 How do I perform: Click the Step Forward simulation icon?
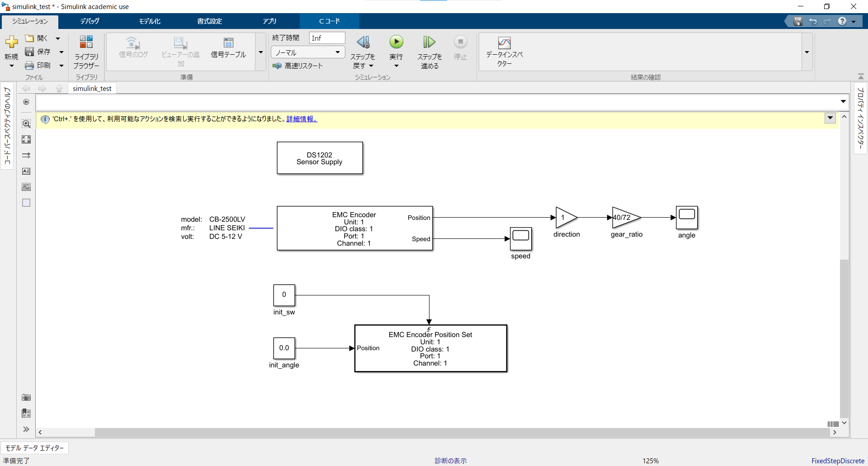429,42
